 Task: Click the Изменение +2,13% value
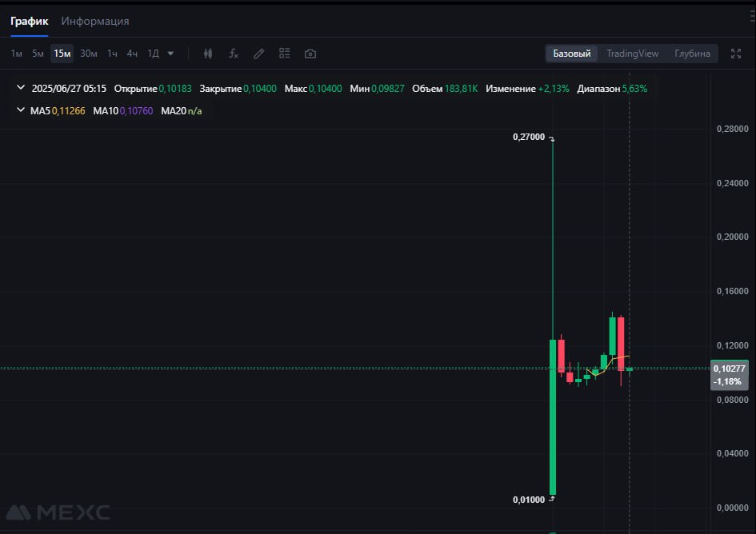point(527,89)
